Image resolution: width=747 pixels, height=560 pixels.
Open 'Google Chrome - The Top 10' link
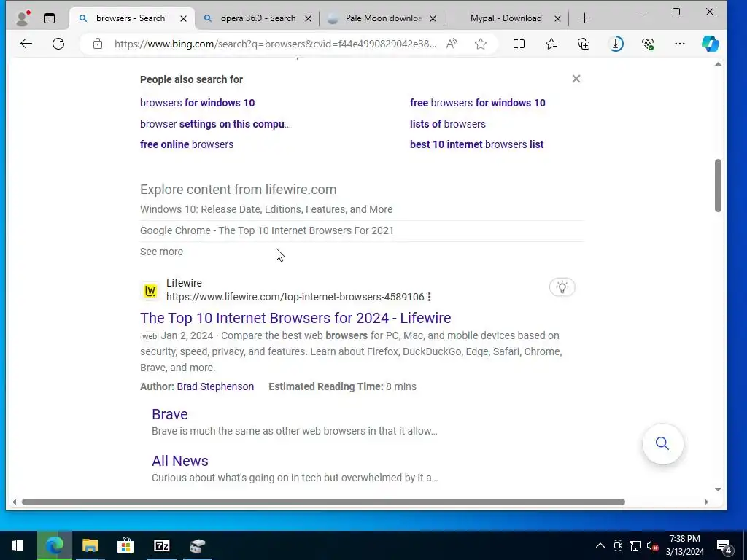(267, 230)
